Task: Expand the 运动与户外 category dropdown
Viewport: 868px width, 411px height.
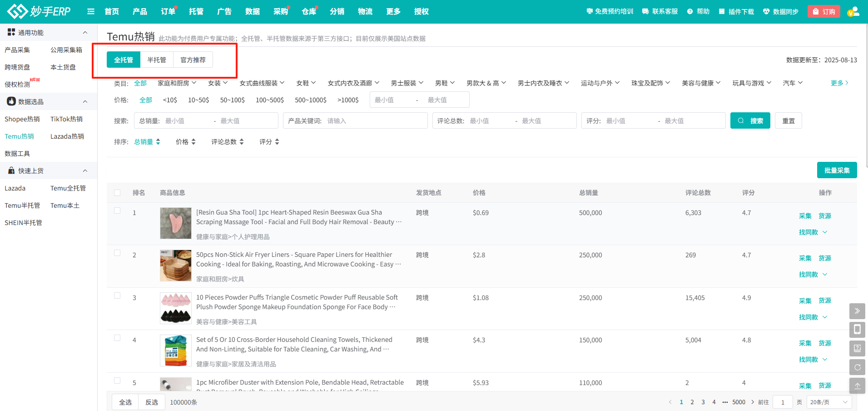Action: tap(600, 83)
